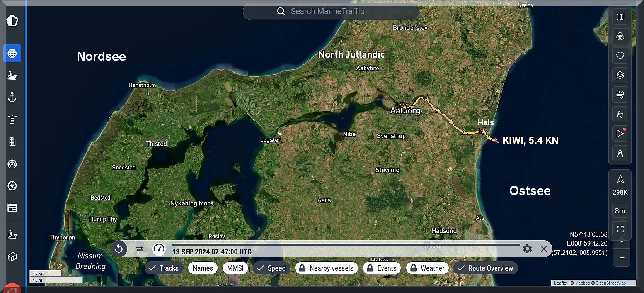The image size is (644, 293).
Task: Click the Search MarineTraffic field
Action: pyautogui.click(x=331, y=12)
